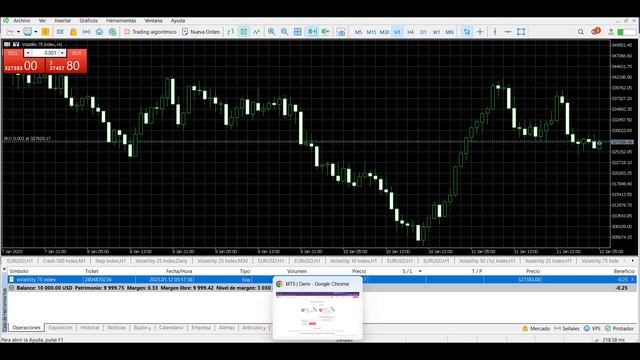This screenshot has height=360, width=640.
Task: Select the vertical line tool
Action: (495, 31)
